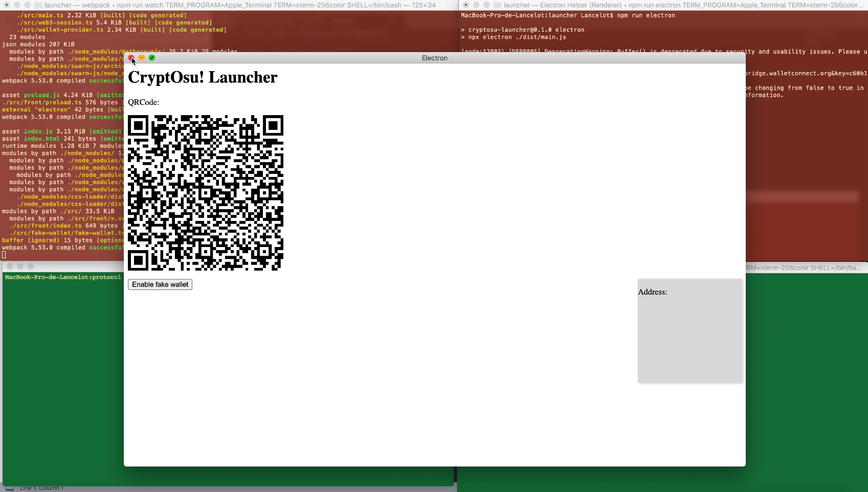Click the 'npm run electron' command prompt line
The height and width of the screenshot is (492, 868).
(568, 15)
